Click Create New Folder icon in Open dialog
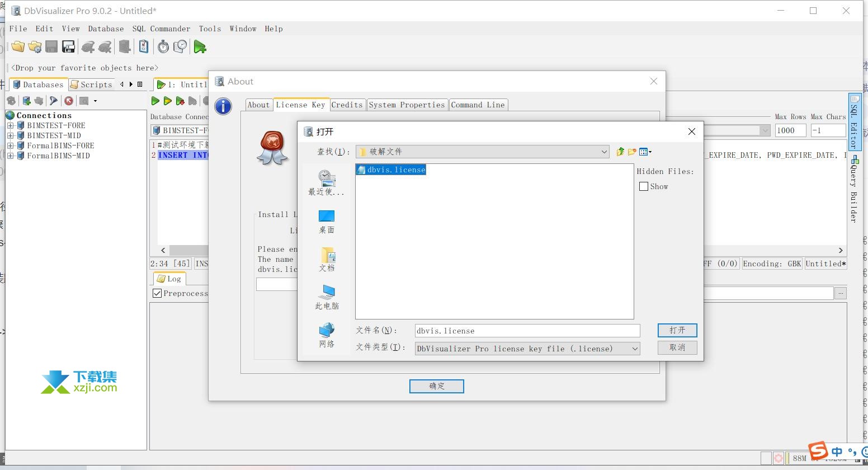 click(632, 152)
